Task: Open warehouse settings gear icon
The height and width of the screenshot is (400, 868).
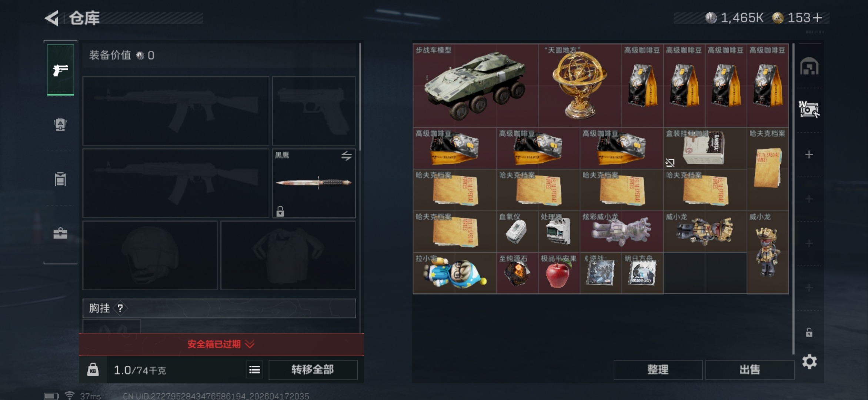Action: [x=809, y=361]
